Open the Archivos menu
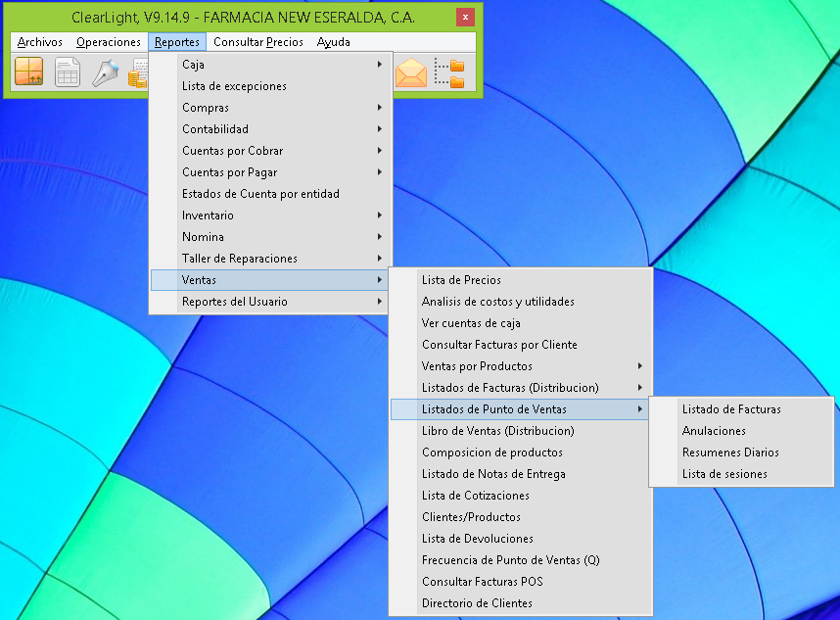 (x=40, y=42)
